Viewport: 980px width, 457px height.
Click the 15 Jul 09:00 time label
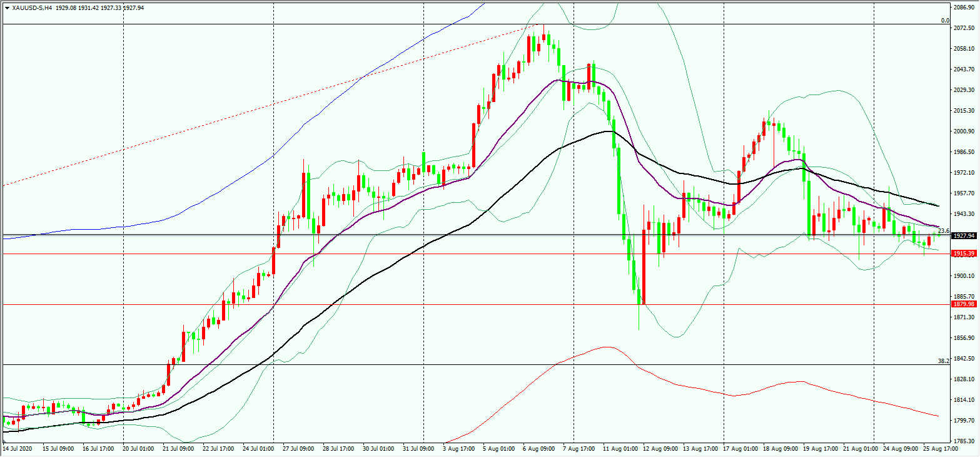coord(58,449)
